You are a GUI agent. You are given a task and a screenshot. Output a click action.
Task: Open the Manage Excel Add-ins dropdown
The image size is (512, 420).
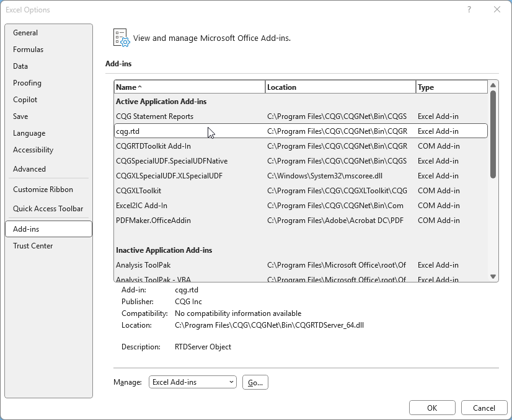coord(193,382)
